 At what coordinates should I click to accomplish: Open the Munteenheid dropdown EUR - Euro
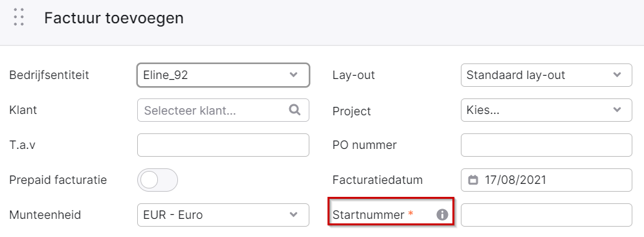[x=223, y=215]
